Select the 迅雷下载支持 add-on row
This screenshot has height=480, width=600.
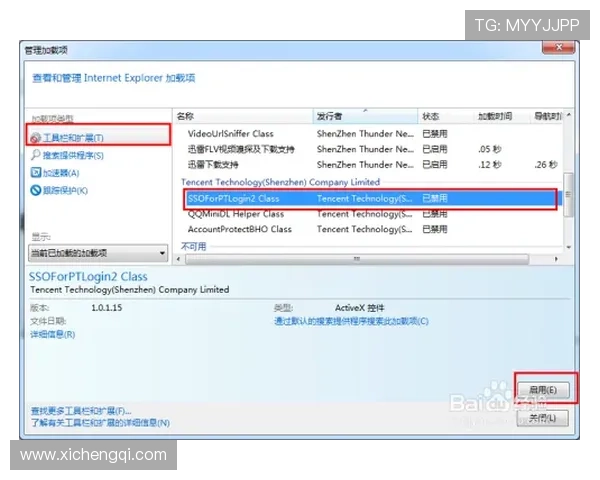213,164
